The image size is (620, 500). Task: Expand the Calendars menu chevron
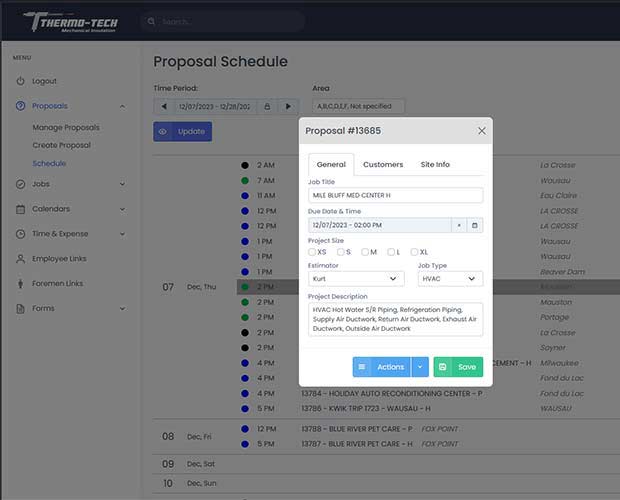coord(123,209)
